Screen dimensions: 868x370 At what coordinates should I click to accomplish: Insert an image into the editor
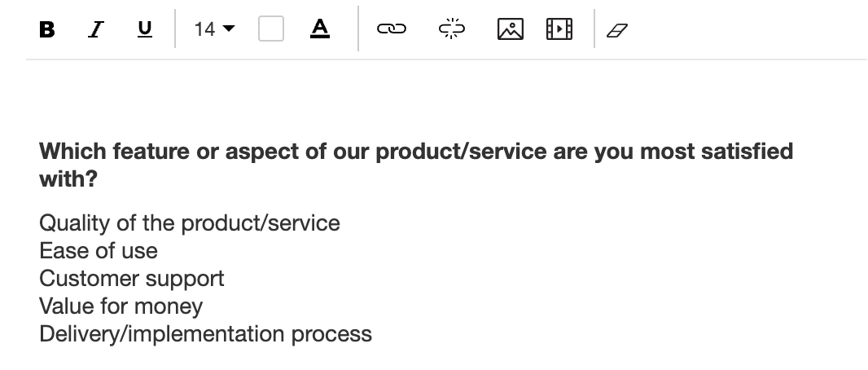(510, 30)
